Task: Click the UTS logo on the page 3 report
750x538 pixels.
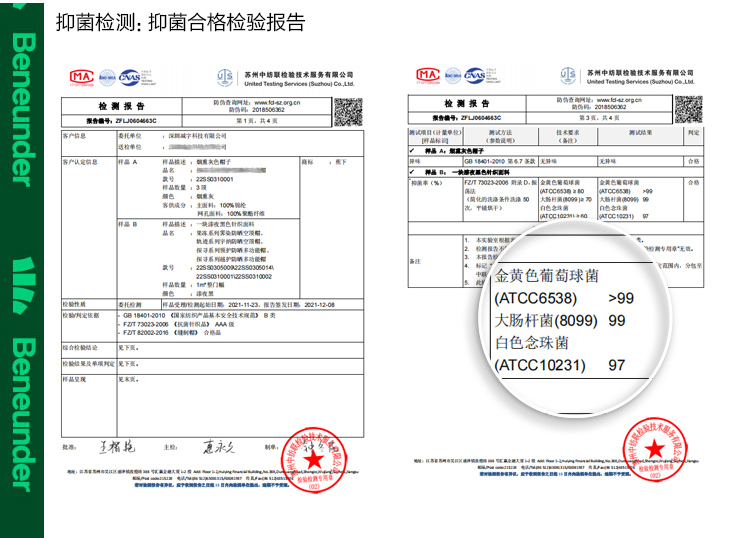Action: pos(568,76)
